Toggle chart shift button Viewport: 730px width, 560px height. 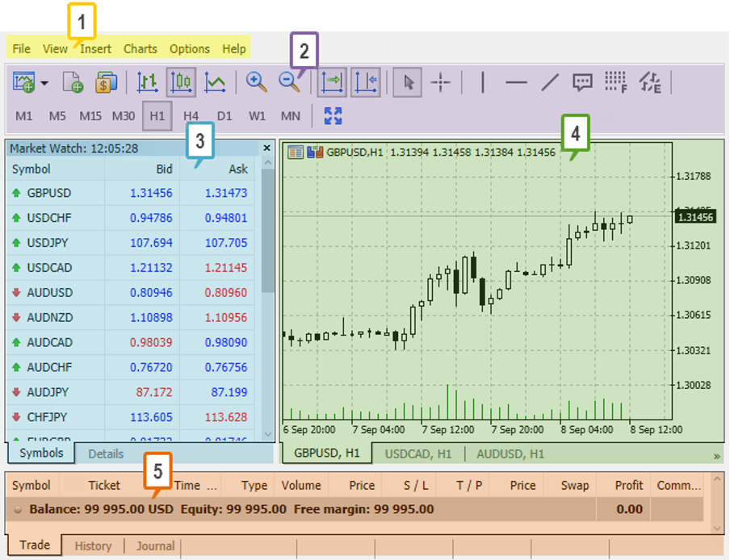point(366,82)
